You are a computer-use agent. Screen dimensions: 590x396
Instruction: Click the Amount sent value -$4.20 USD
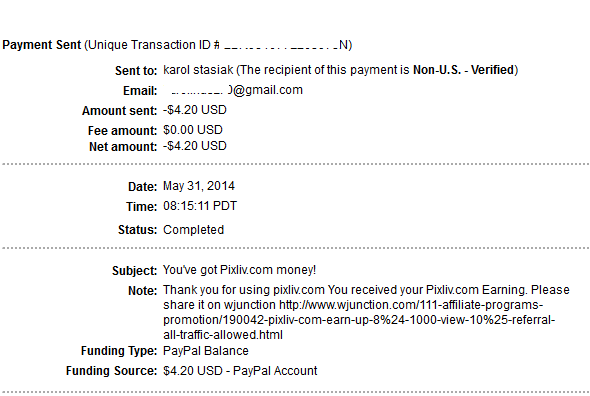(195, 110)
